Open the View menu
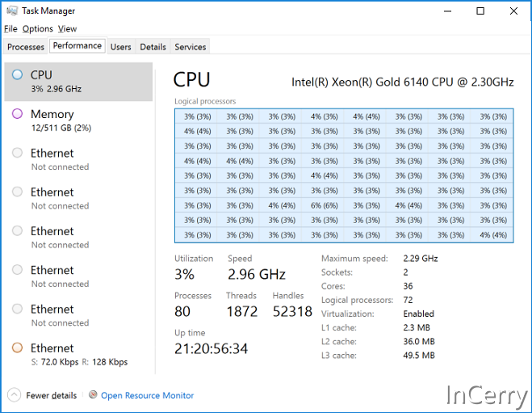This screenshot has height=413, width=532. (x=67, y=29)
